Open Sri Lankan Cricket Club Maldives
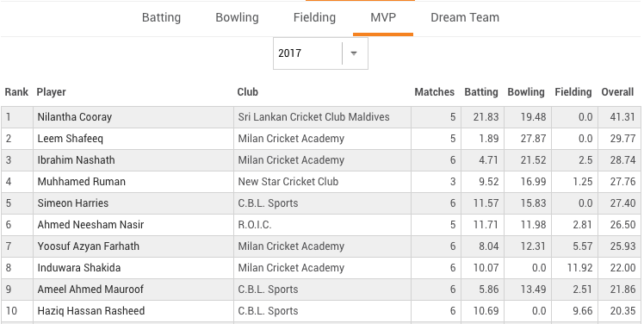This screenshot has width=644, height=324. [x=313, y=117]
